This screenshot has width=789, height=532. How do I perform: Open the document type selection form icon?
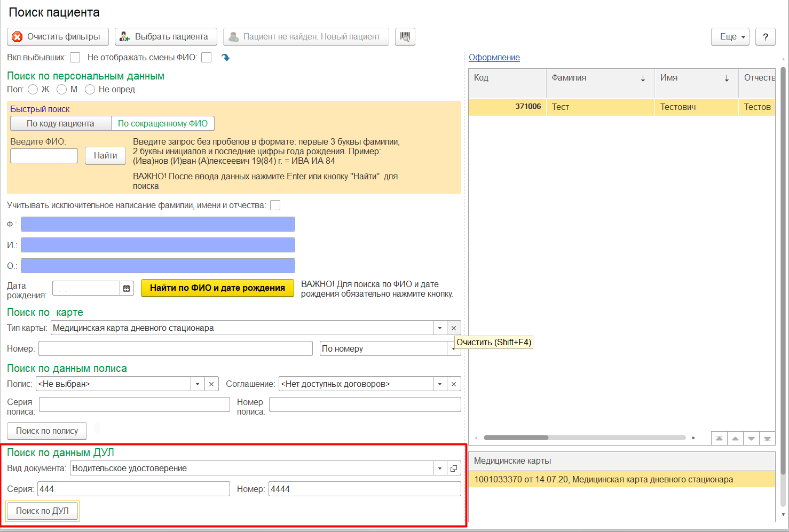[x=454, y=469]
